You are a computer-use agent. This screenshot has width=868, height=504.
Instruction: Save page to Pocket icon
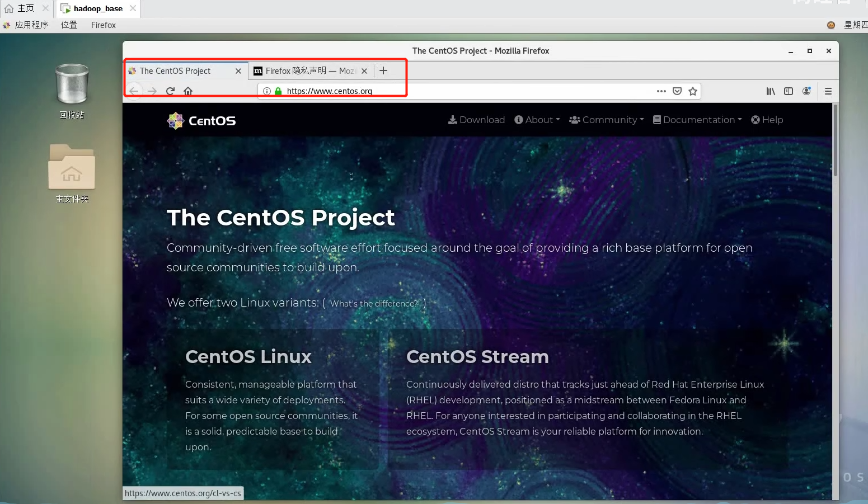(677, 91)
